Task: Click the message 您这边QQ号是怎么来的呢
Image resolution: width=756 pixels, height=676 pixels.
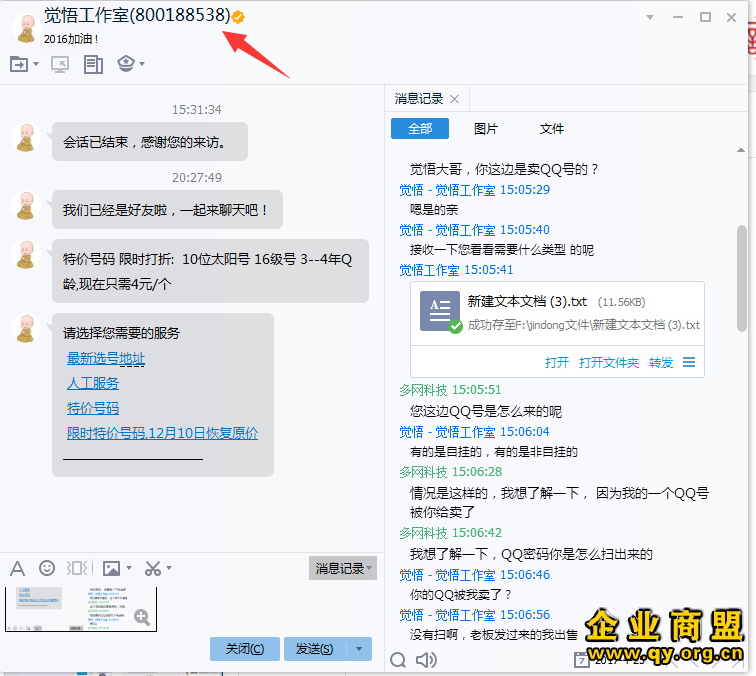Action: tap(486, 411)
